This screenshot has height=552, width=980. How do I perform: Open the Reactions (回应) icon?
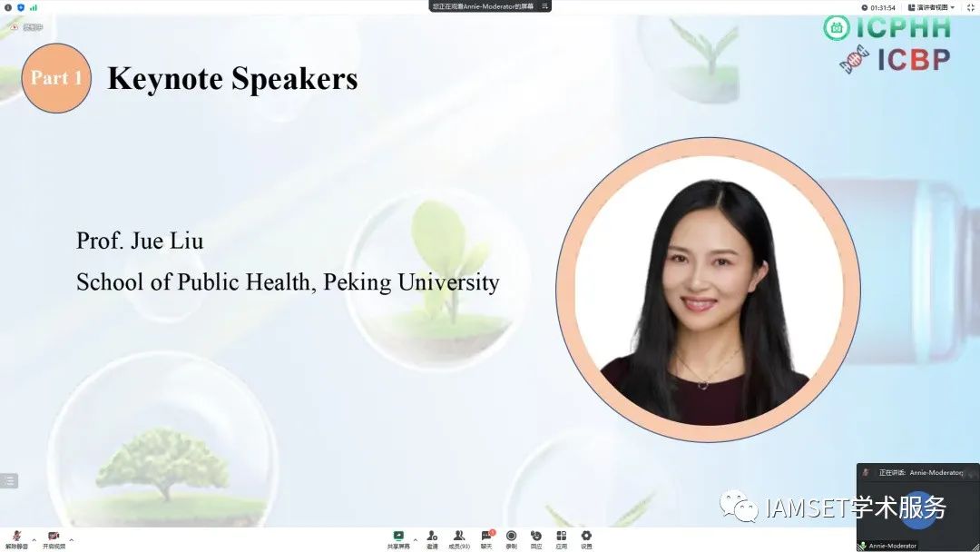[x=536, y=538]
